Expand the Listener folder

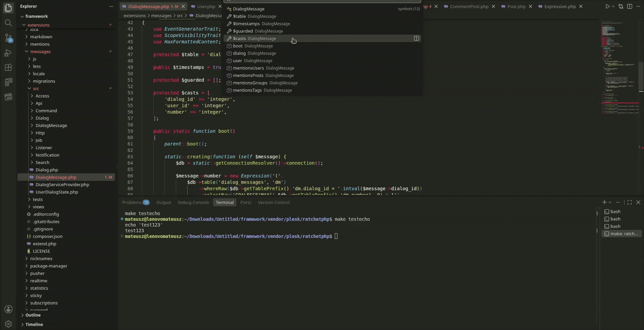click(44, 148)
